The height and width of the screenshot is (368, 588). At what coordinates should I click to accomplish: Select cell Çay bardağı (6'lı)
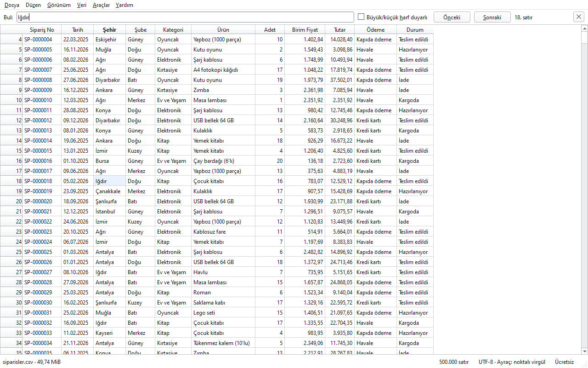(x=223, y=161)
